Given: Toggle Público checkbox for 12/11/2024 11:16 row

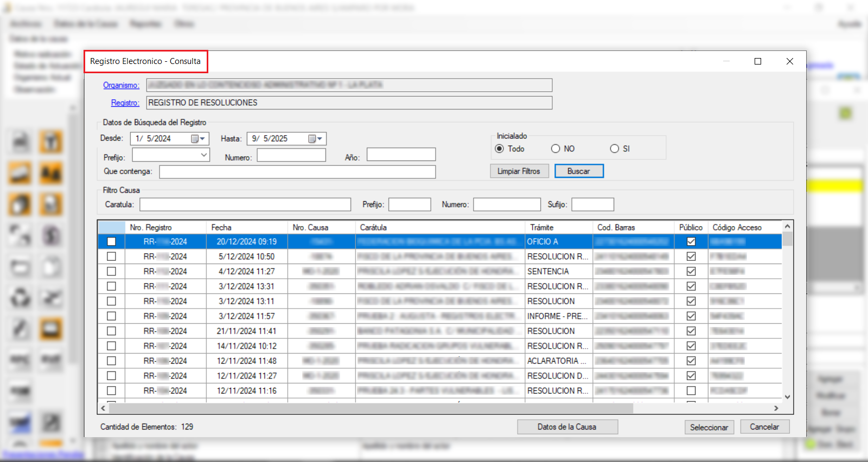Looking at the screenshot, I should coord(691,390).
